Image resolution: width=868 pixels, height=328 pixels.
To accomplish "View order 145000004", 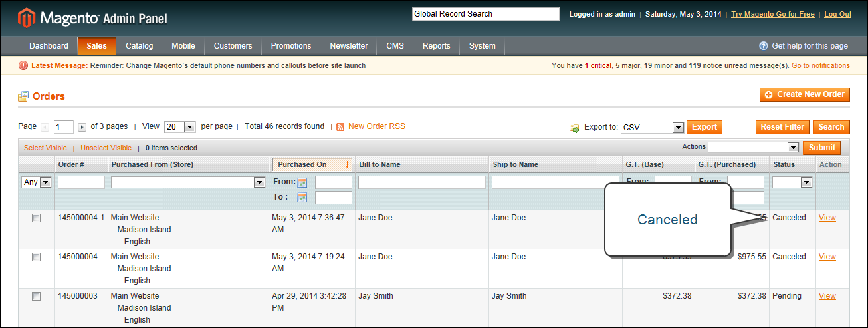I will coord(827,257).
